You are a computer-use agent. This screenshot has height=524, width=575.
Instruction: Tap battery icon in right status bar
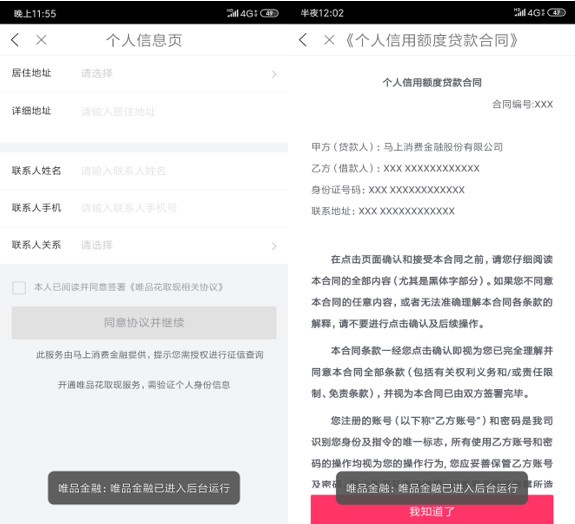(x=557, y=13)
